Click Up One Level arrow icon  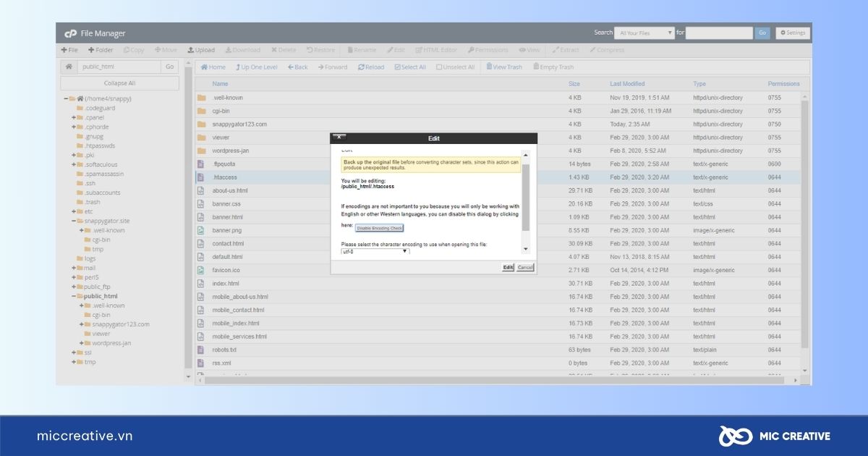[239, 67]
